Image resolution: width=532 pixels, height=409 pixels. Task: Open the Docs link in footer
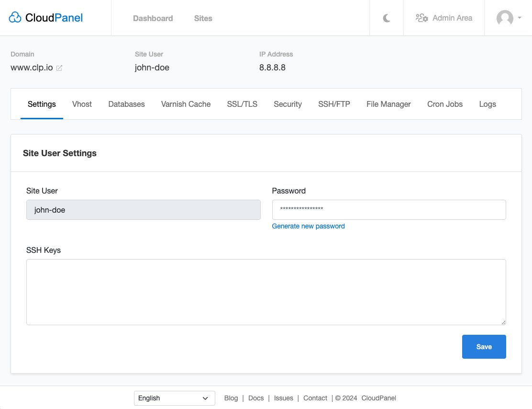[x=256, y=398]
